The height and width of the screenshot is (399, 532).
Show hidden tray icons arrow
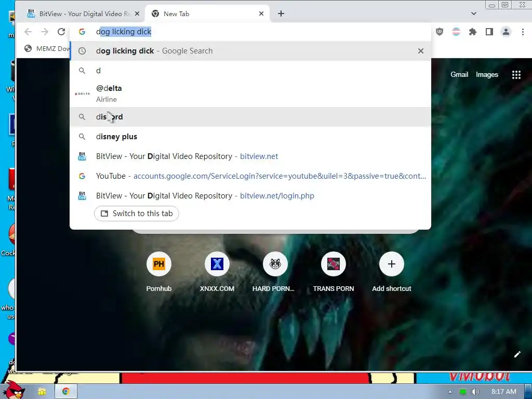[450, 392]
